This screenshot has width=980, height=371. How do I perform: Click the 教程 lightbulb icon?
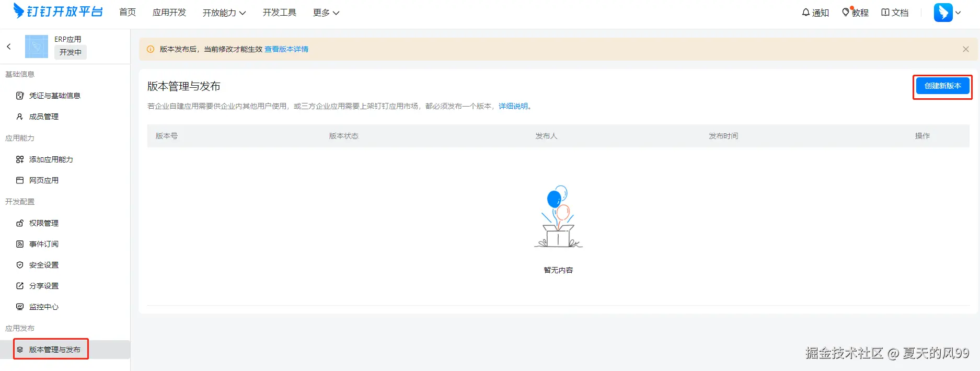(846, 12)
